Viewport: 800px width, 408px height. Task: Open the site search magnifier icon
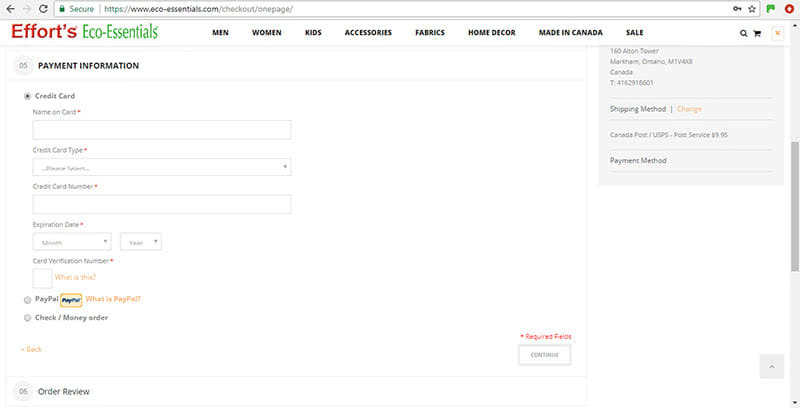click(743, 33)
